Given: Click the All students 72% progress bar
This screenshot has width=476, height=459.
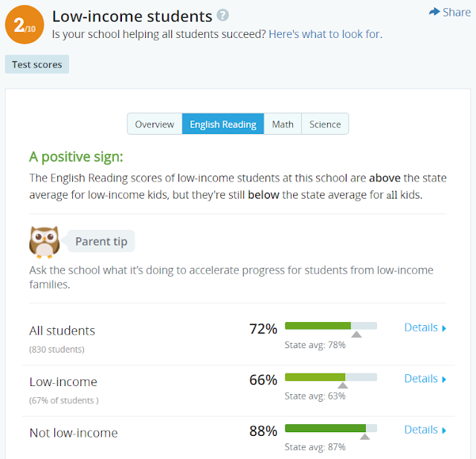Looking at the screenshot, I should [x=330, y=326].
